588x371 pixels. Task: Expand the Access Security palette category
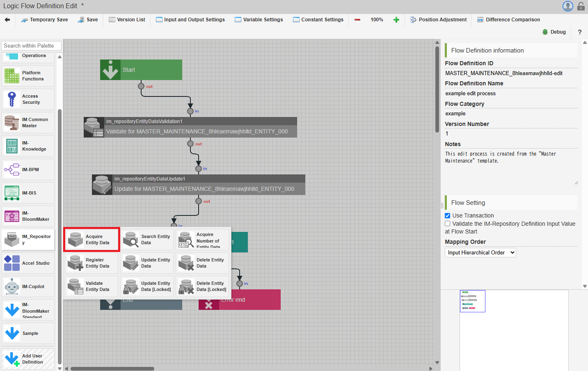coord(28,99)
